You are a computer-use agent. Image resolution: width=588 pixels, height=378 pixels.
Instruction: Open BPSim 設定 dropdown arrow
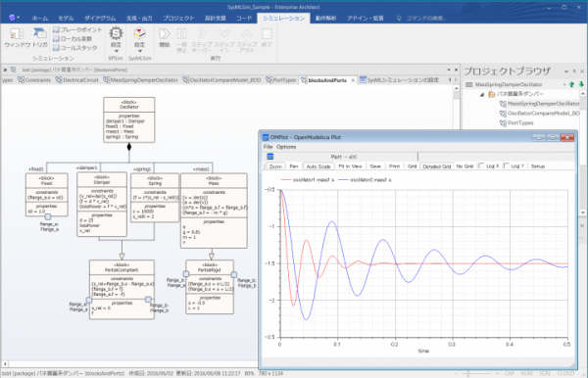click(x=116, y=51)
